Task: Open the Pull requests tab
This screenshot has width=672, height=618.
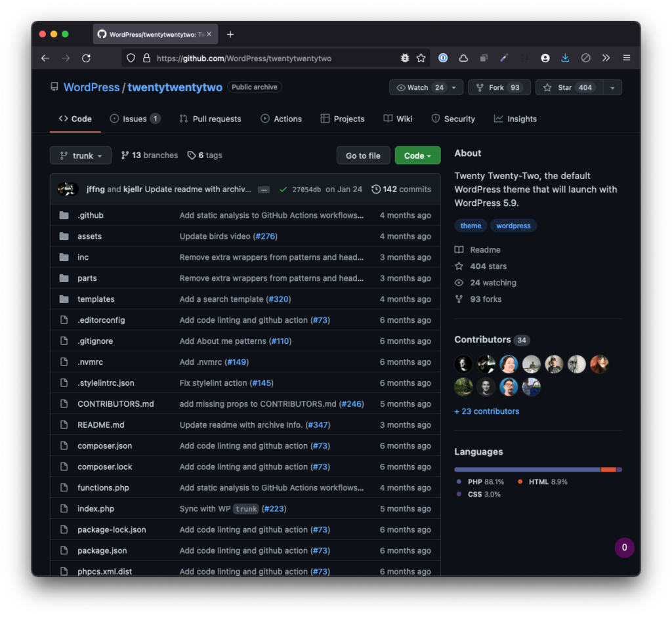Action: point(210,119)
